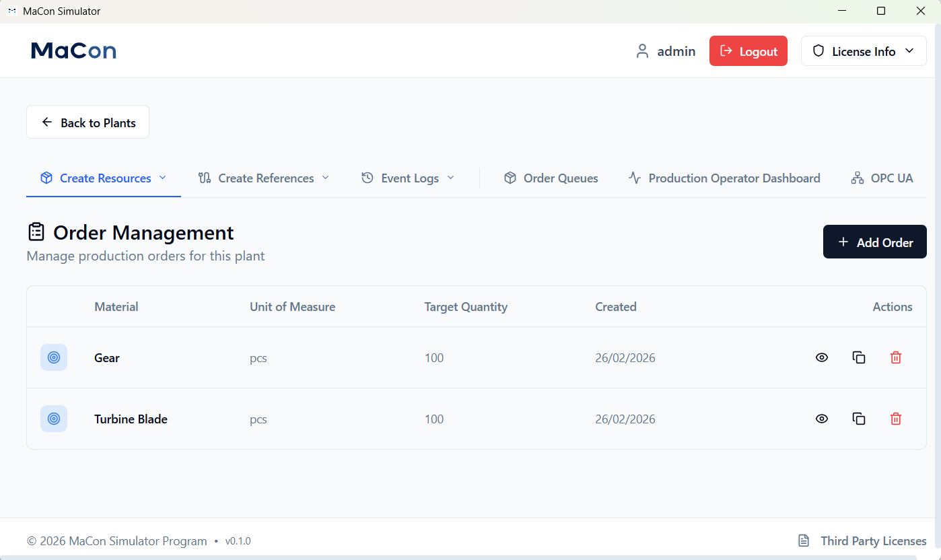The height and width of the screenshot is (560, 941).
Task: Select the target icon next to Gear order
Action: click(54, 357)
